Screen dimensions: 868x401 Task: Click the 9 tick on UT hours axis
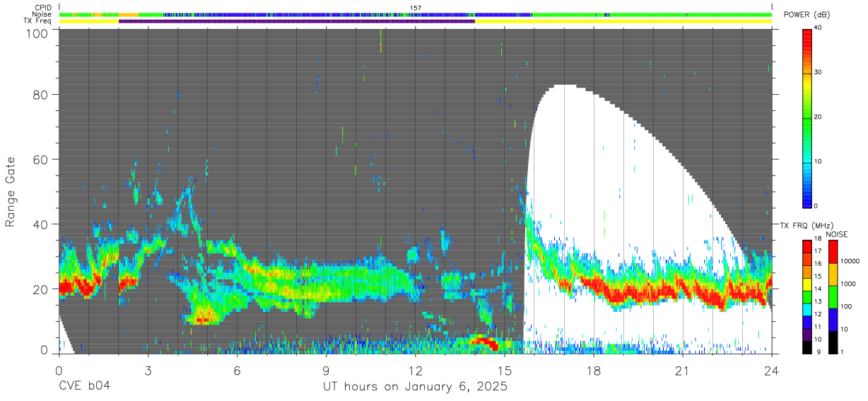pyautogui.click(x=327, y=370)
